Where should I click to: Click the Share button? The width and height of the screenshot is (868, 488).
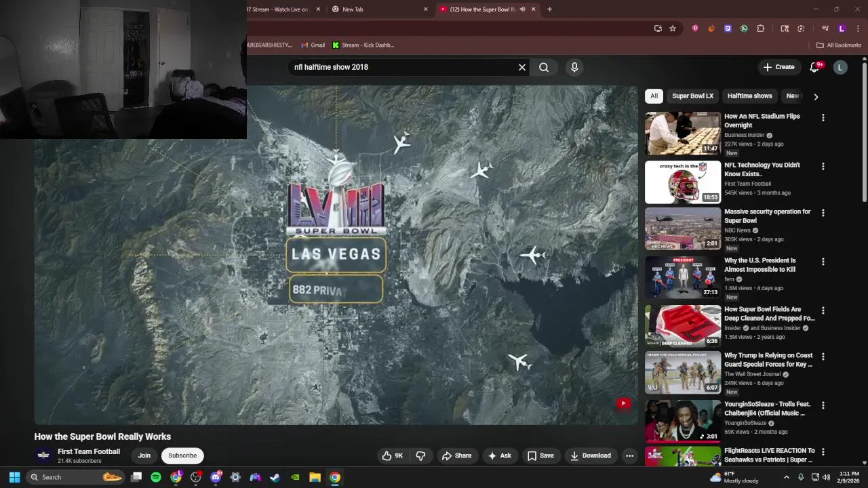point(456,455)
